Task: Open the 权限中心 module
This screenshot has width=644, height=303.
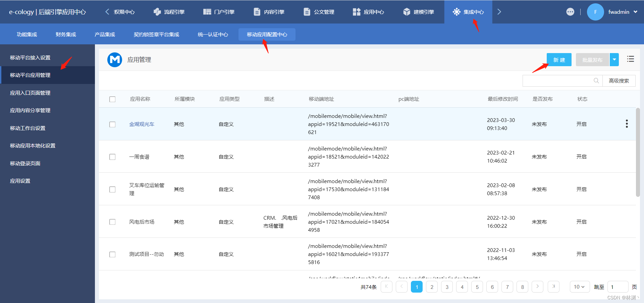Action: (x=124, y=12)
